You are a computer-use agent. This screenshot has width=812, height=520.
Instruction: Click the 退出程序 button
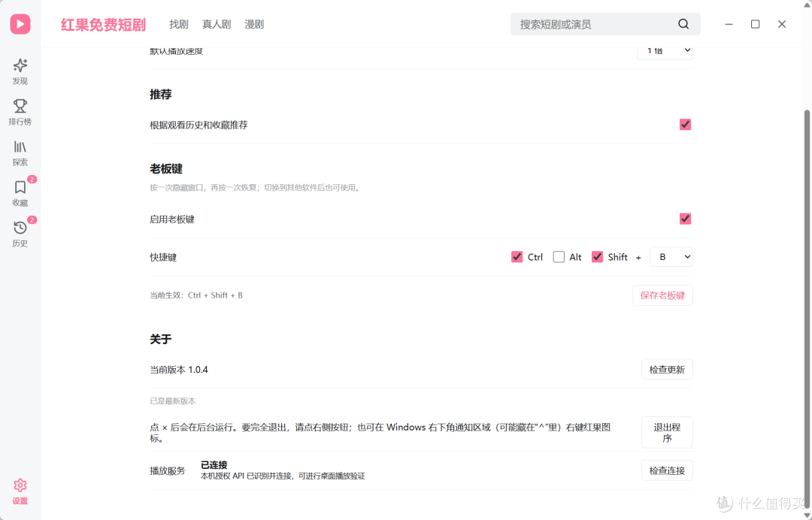point(667,433)
